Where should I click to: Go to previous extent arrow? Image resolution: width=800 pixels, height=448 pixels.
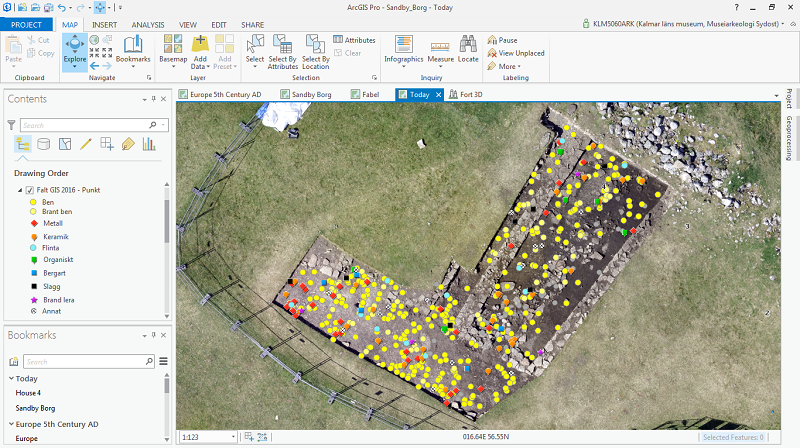[94, 66]
